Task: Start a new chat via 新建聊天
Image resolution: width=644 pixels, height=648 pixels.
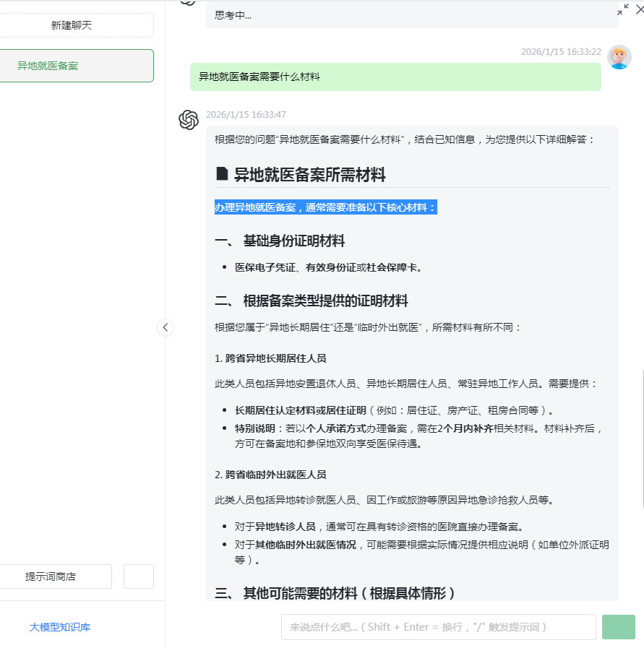Action: tap(72, 25)
